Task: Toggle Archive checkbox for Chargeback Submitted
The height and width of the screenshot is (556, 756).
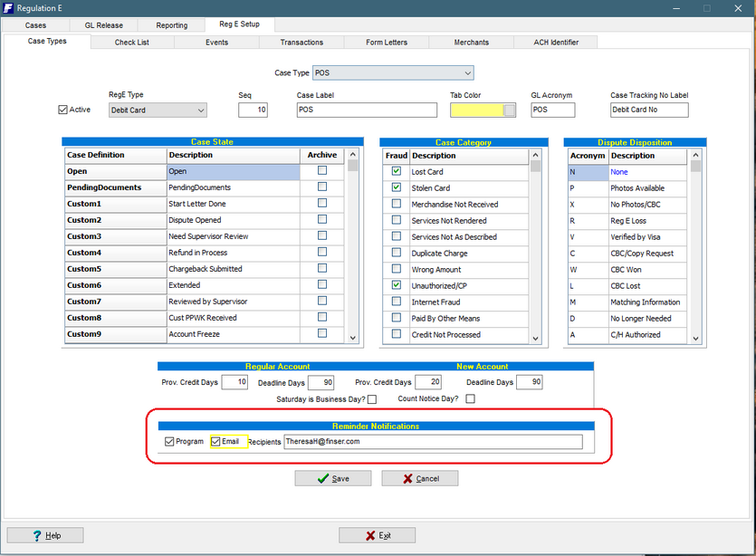Action: [322, 268]
